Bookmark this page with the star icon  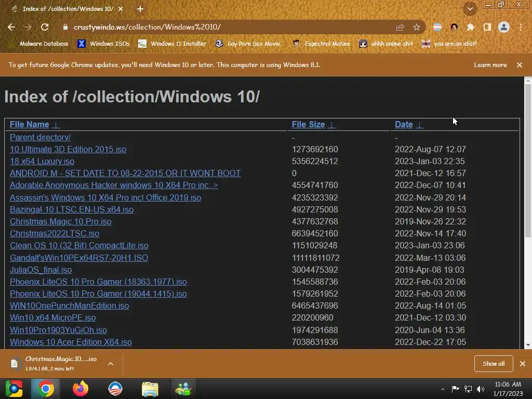coord(417,27)
